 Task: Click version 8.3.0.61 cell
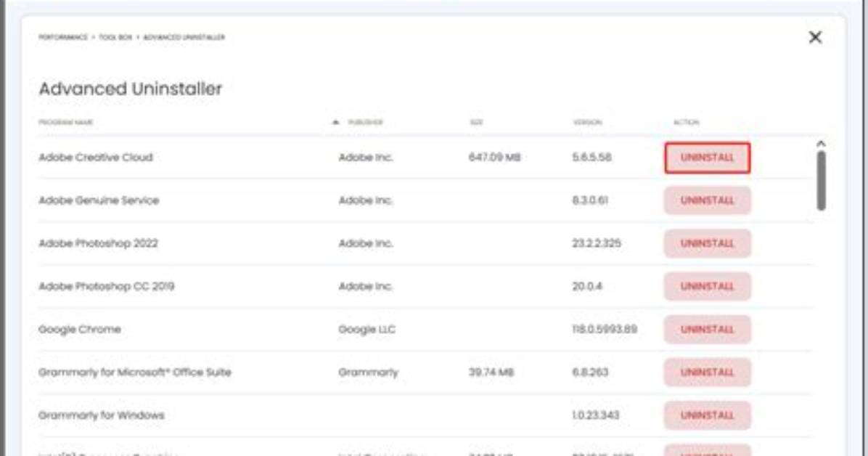point(590,200)
